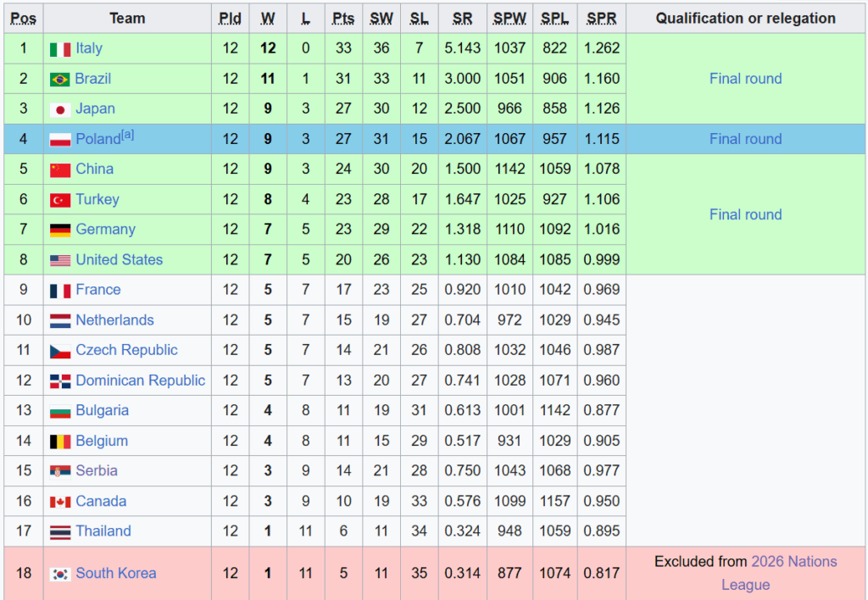Click the Pld column header
The height and width of the screenshot is (600, 868).
click(231, 19)
